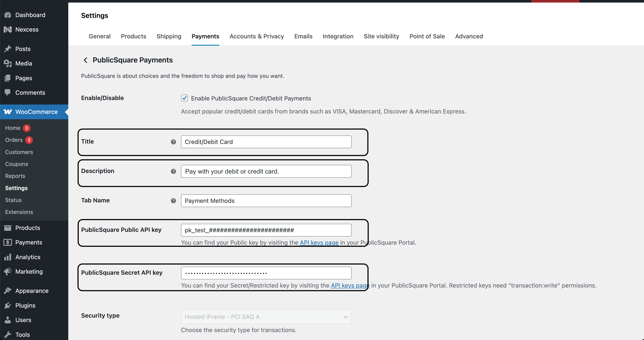The width and height of the screenshot is (644, 340).
Task: Click the Plugins label in sidebar
Action: 25,305
